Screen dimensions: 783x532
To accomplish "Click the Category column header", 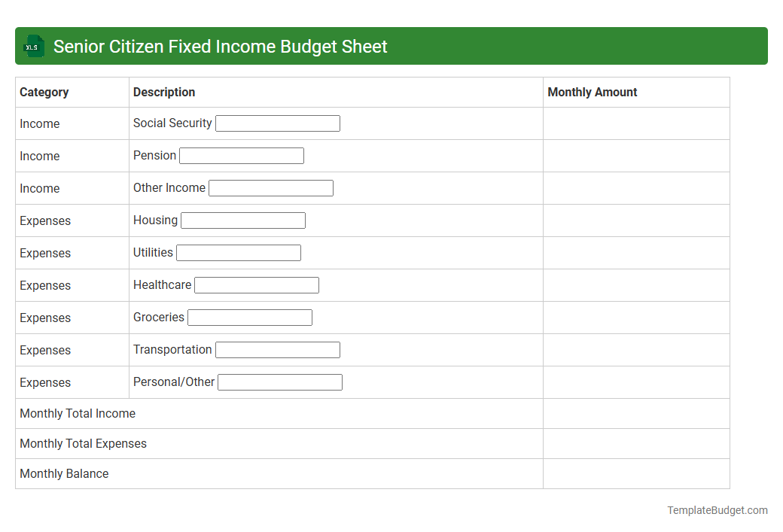I will pyautogui.click(x=44, y=92).
